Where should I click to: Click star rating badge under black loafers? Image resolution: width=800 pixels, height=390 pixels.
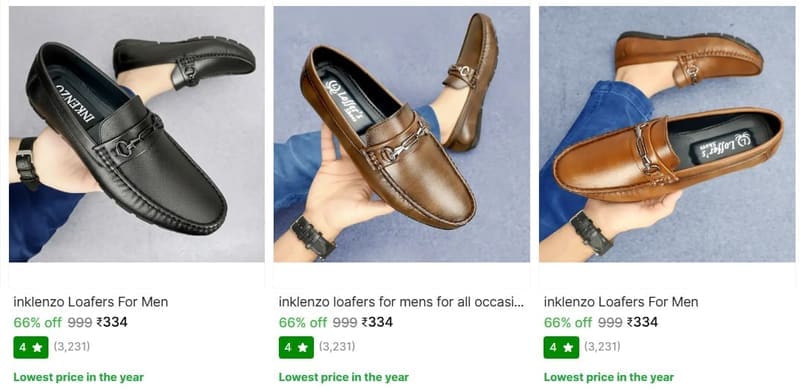click(x=31, y=347)
